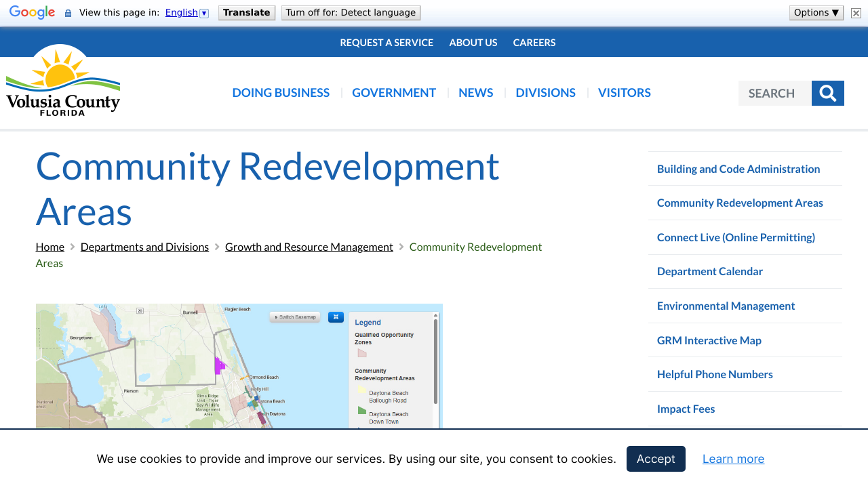Image resolution: width=868 pixels, height=488 pixels.
Task: Click the green Daytona Beach Down Town swatch
Action: tap(361, 411)
